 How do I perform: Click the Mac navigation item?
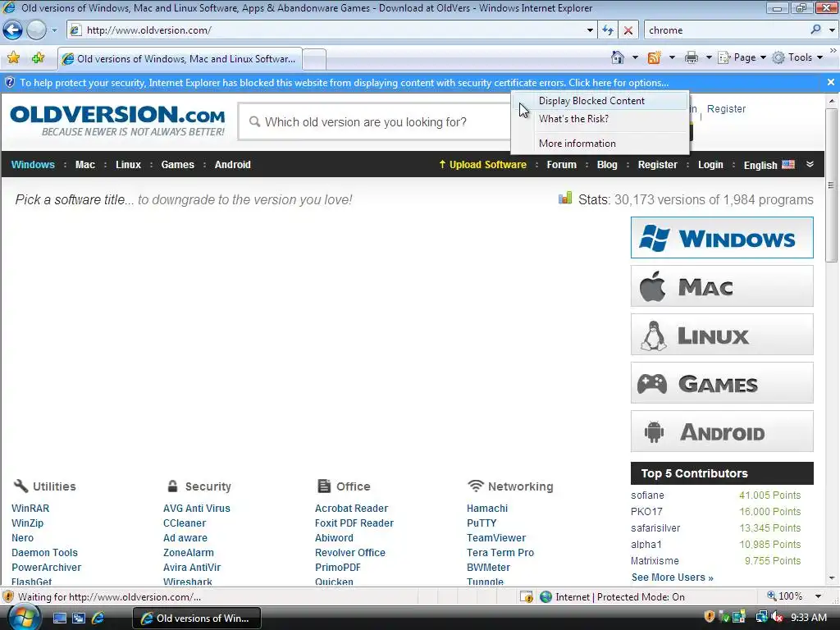coord(85,164)
